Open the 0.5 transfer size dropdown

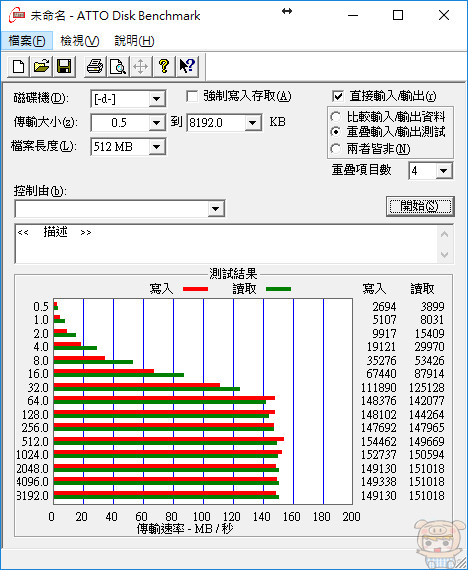pos(157,123)
